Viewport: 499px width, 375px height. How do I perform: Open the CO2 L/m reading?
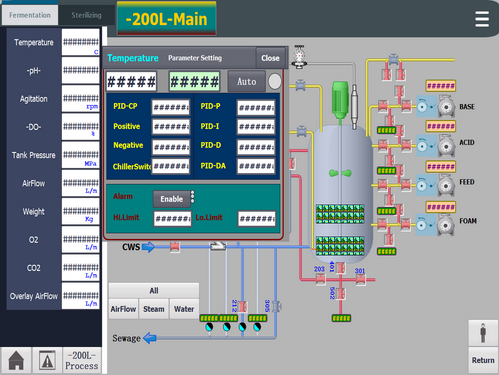(x=81, y=268)
